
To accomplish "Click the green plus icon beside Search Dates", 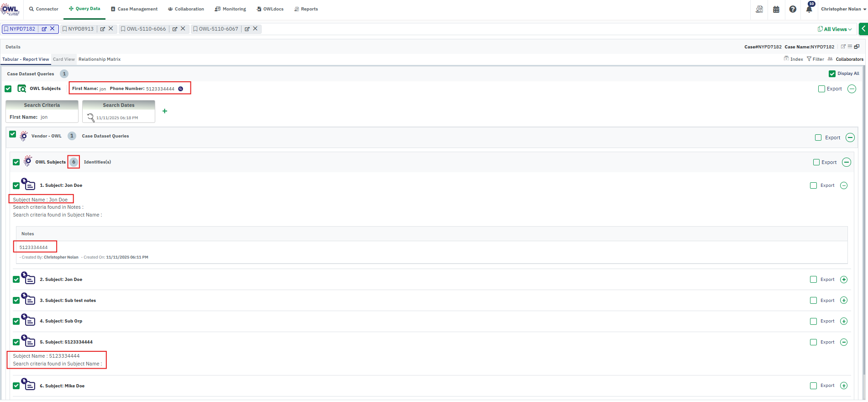I will pos(165,111).
